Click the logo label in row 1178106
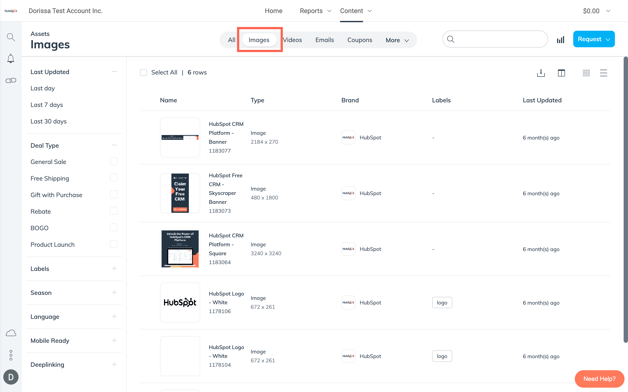This screenshot has height=392, width=628. pos(442,303)
